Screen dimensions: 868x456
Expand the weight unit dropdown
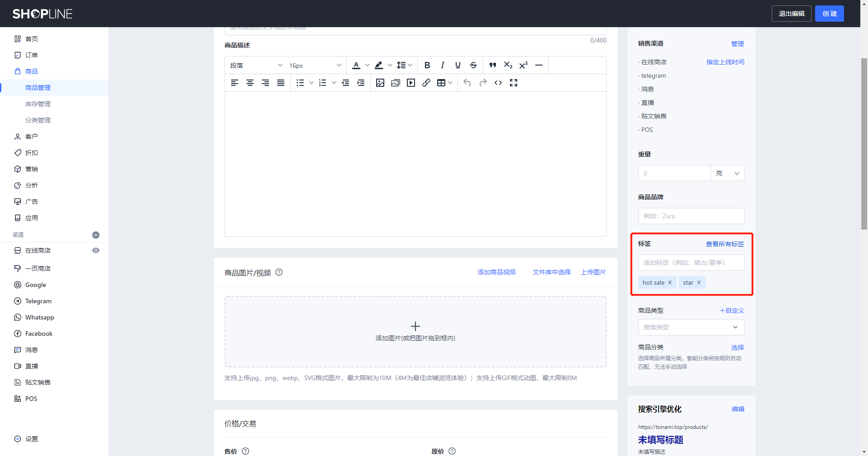coord(727,173)
